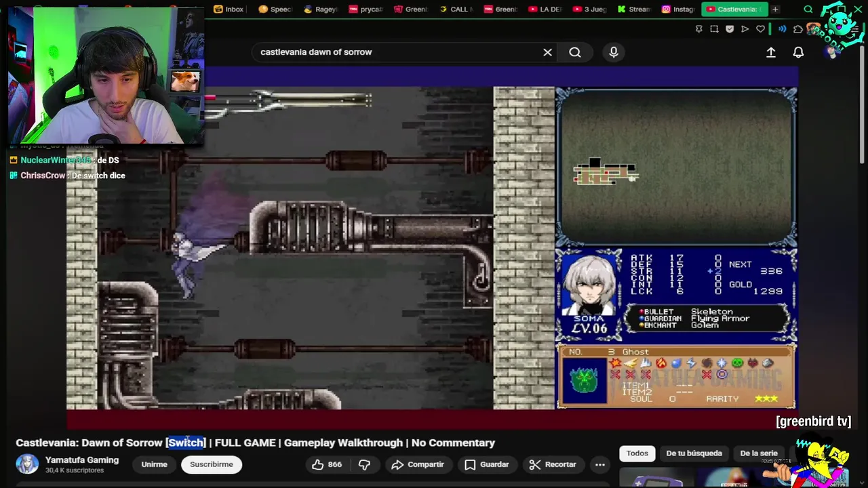Viewport: 868px width, 488px height.
Task: Open the three-dots more actions menu
Action: pos(599,464)
